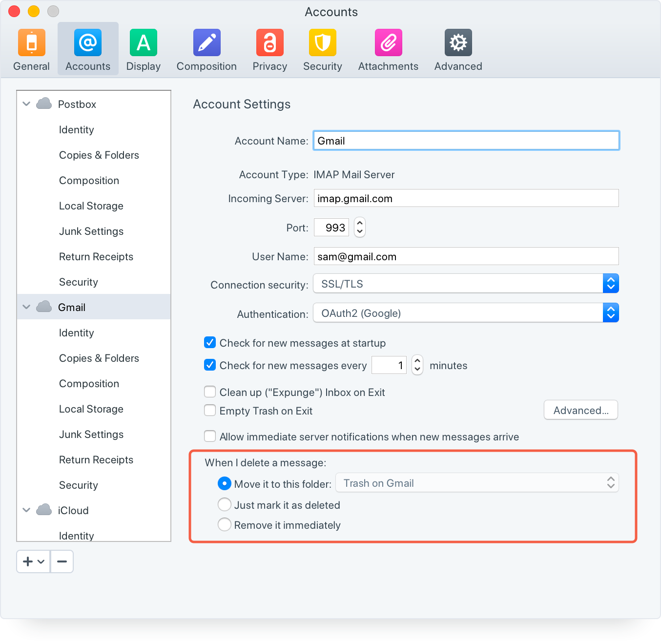
Task: Enable Empty Trash on Exit
Action: [209, 410]
